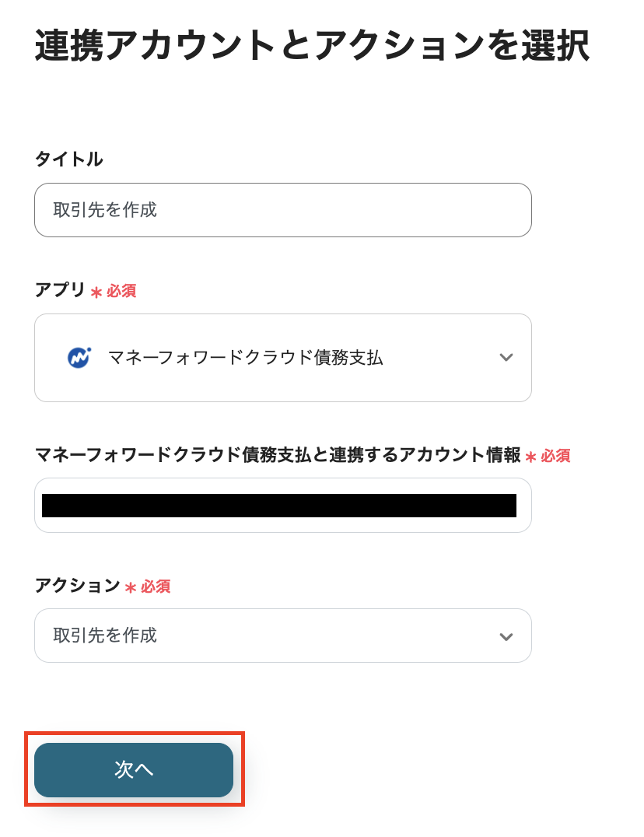The width and height of the screenshot is (644, 837).
Task: Click the Money Forward Cloud logo icon
Action: [x=79, y=358]
